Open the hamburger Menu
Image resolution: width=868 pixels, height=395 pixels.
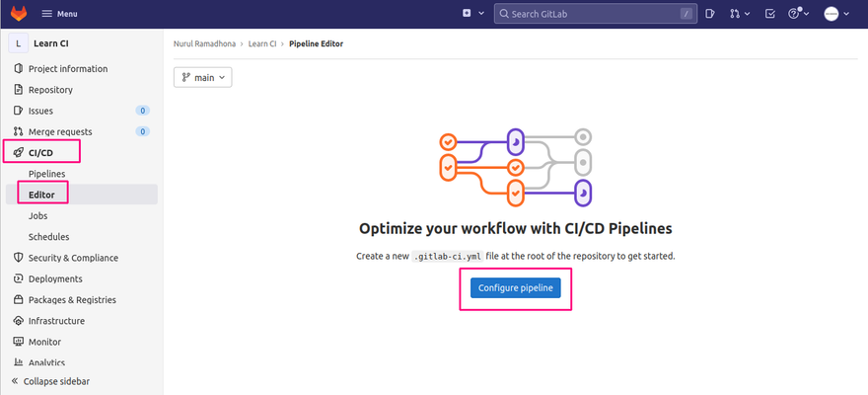60,14
